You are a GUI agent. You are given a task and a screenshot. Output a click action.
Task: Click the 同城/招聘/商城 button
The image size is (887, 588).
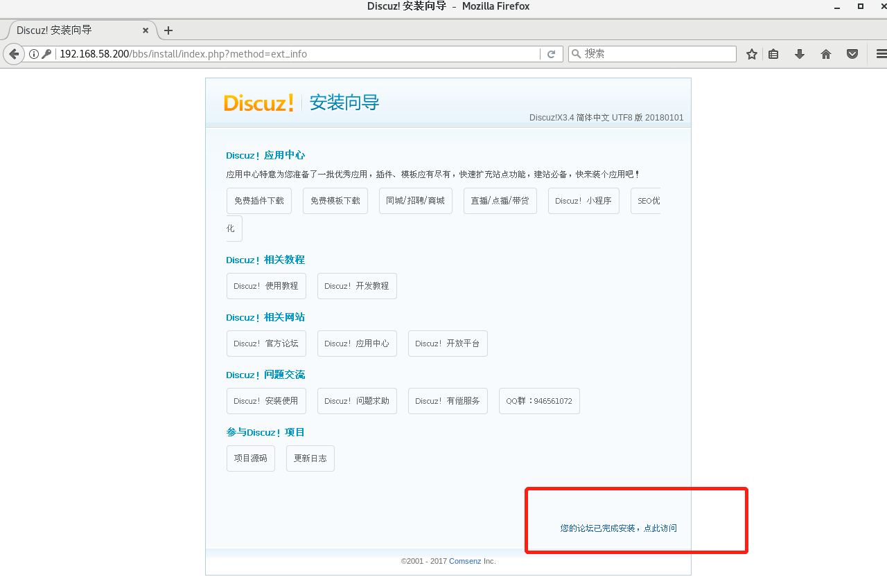tap(416, 201)
